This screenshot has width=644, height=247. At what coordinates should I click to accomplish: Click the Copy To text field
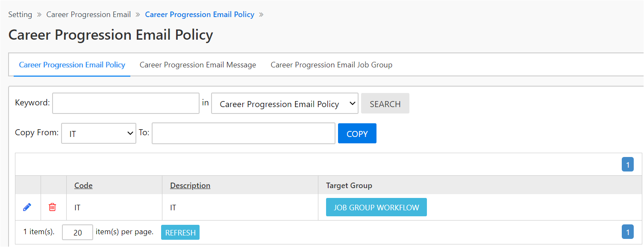click(x=243, y=133)
